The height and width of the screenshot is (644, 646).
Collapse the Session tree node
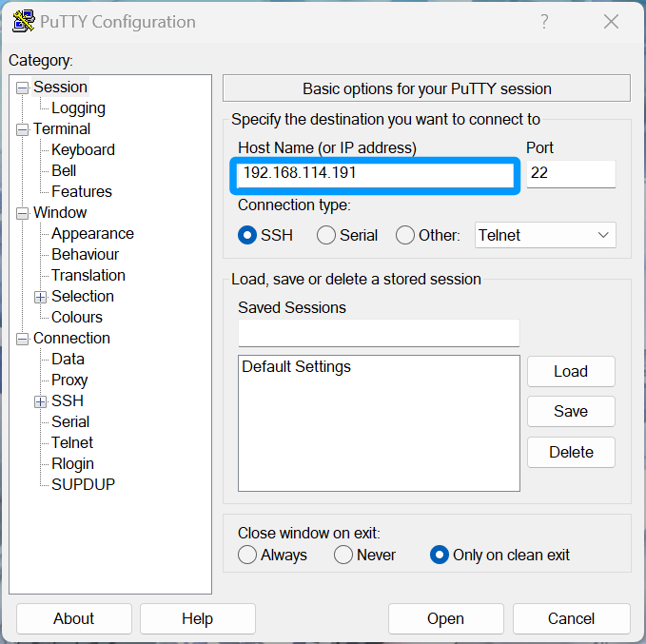[x=22, y=88]
